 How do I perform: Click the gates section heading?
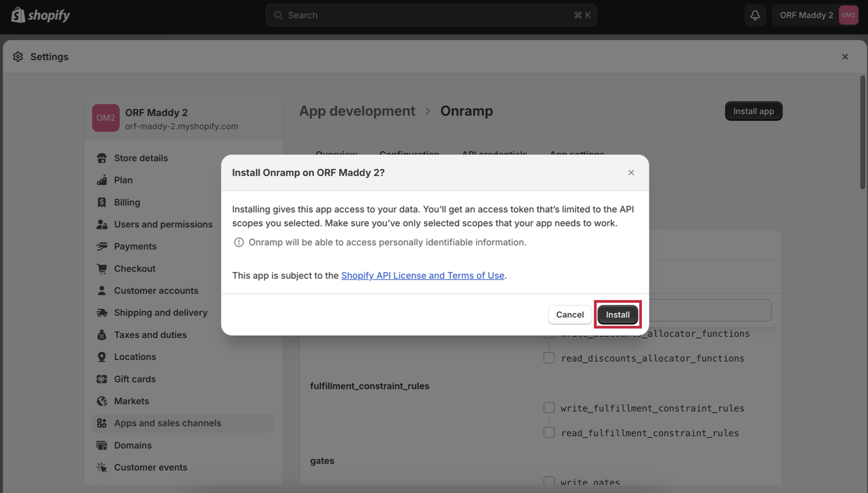pyautogui.click(x=322, y=461)
